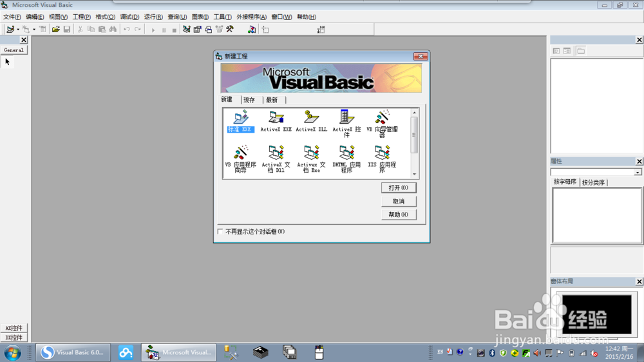Image resolution: width=644 pixels, height=362 pixels.
Task: Click scroll-down arrow in project type list
Action: [x=414, y=174]
